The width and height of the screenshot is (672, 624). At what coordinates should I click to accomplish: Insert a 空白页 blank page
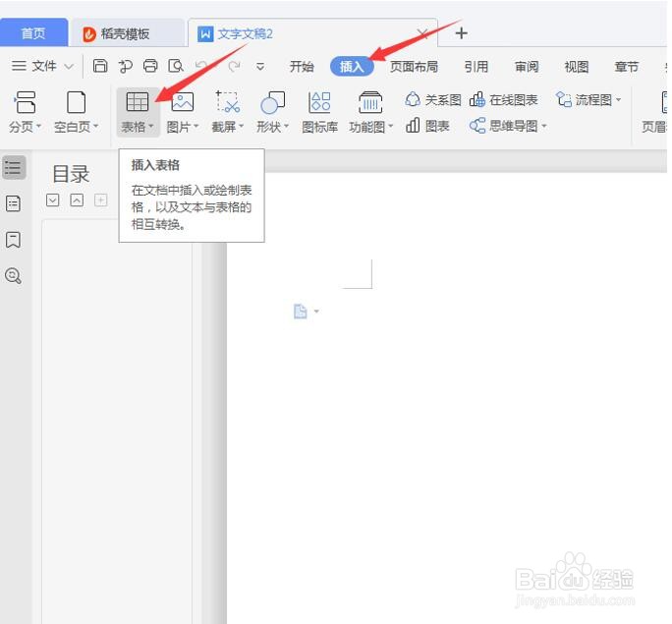point(77,102)
